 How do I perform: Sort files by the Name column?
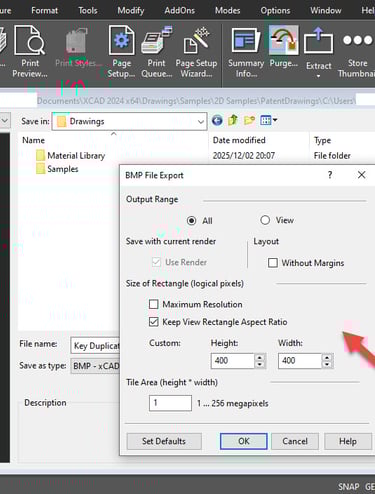point(113,140)
